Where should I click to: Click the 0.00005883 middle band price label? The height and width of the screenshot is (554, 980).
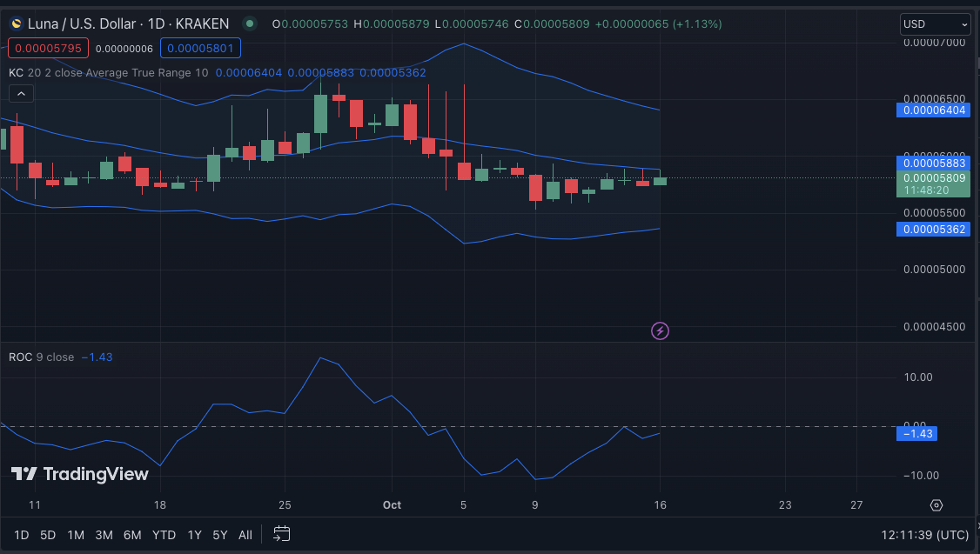pyautogui.click(x=933, y=163)
